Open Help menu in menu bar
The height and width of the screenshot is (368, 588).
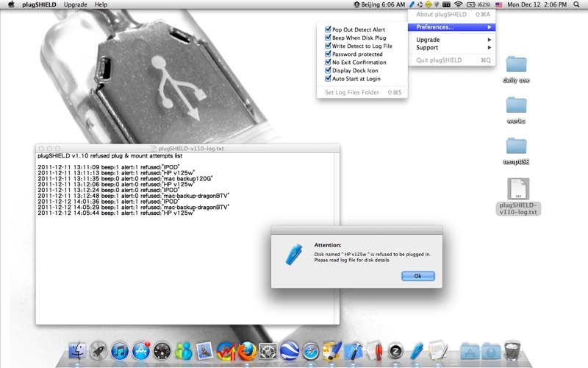click(x=101, y=4)
